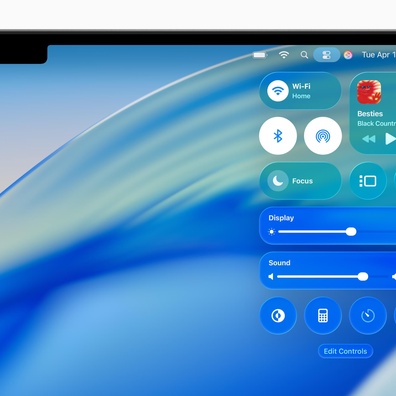Open the Timer control icon

[368, 315]
